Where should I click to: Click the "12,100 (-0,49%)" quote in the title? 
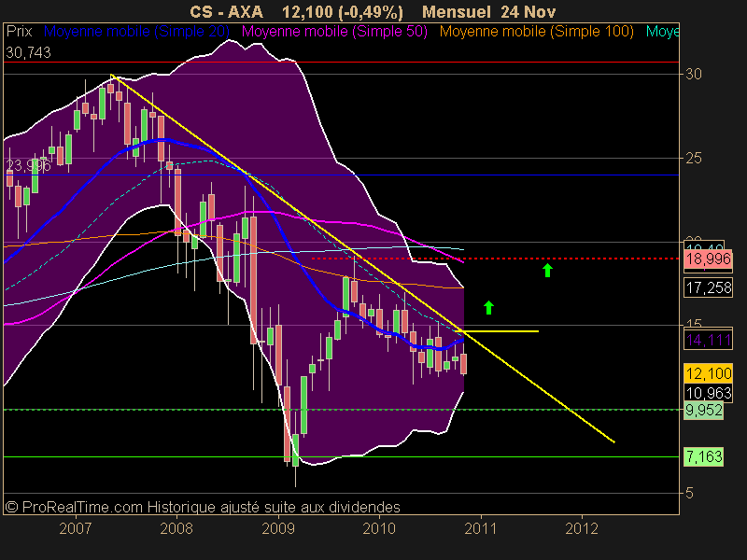click(x=343, y=12)
